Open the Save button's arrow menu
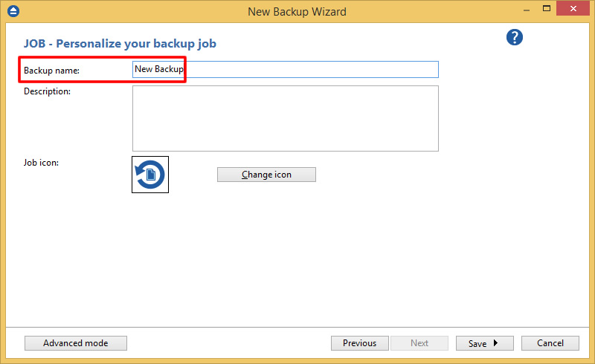The height and width of the screenshot is (364, 595). tap(496, 343)
